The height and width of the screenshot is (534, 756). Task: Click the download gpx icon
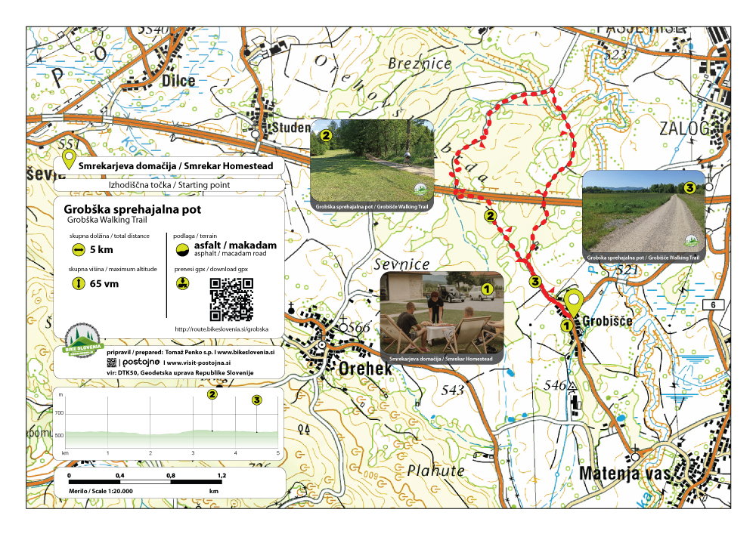[x=181, y=284]
